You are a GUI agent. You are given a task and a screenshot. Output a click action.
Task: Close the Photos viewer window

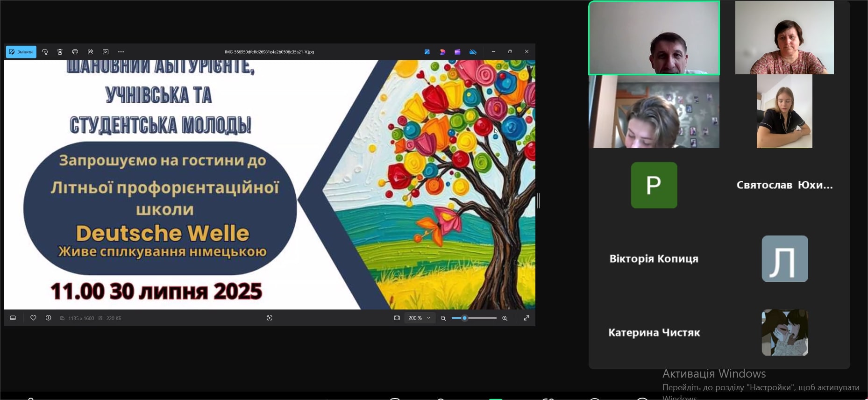click(x=526, y=52)
